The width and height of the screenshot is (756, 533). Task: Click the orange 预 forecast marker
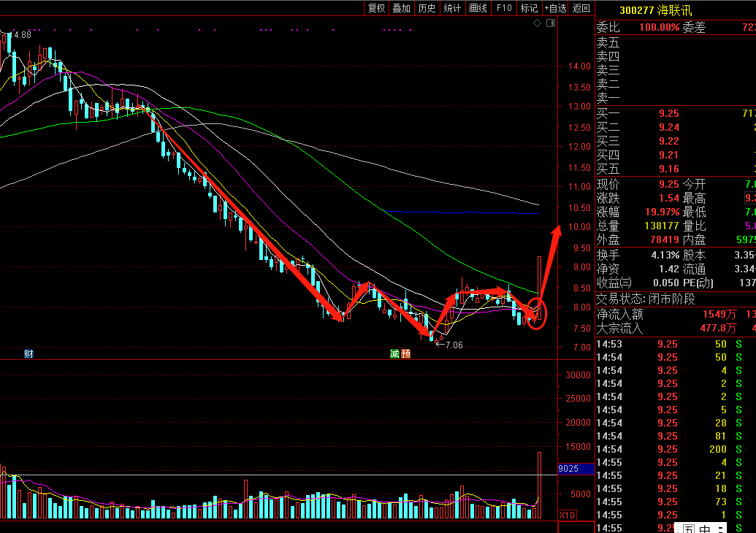(x=406, y=354)
